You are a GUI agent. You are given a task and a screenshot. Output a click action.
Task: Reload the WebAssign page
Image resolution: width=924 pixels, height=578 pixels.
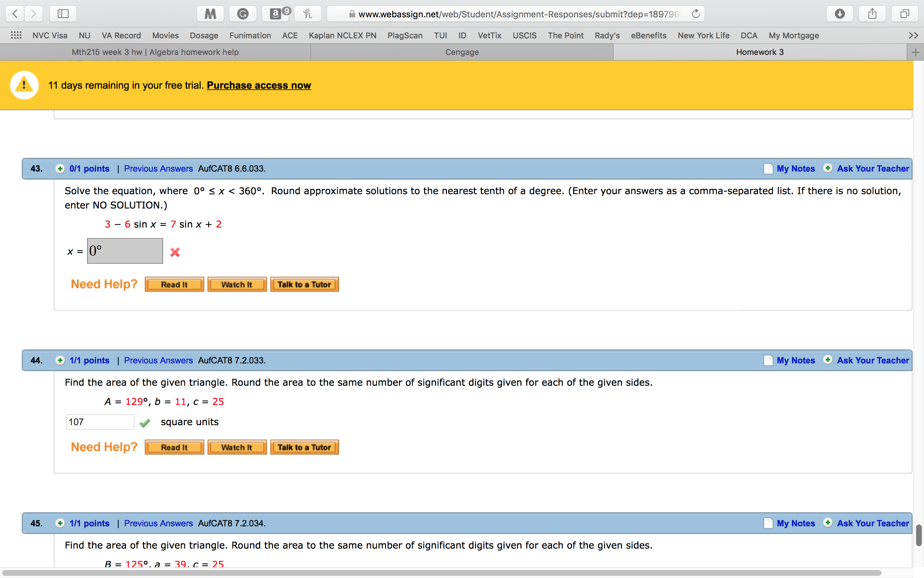[696, 14]
